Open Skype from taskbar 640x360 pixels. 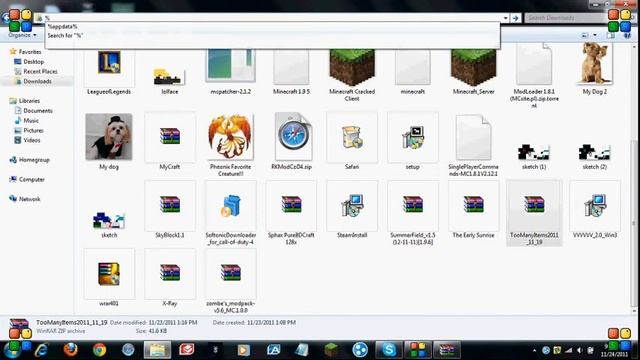click(x=389, y=350)
